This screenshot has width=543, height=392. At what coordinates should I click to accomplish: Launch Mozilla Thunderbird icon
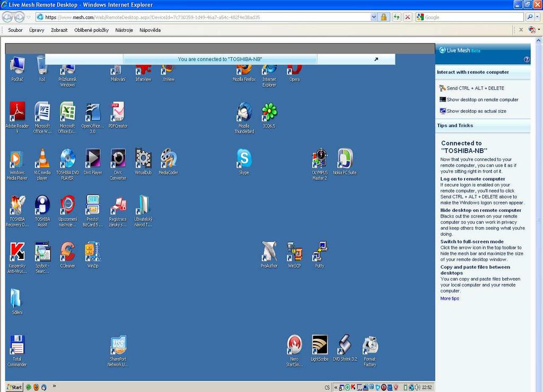click(244, 118)
